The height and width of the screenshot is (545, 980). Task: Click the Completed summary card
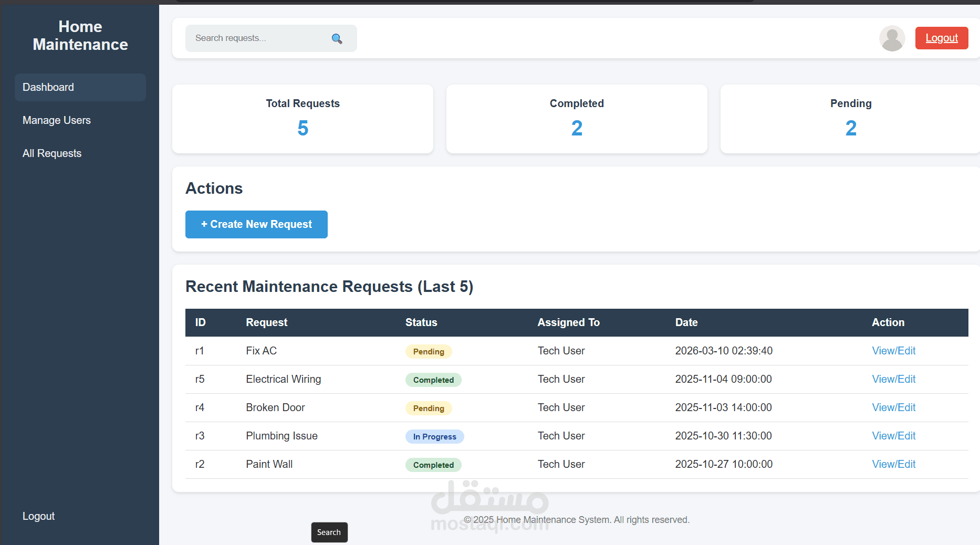coord(577,119)
